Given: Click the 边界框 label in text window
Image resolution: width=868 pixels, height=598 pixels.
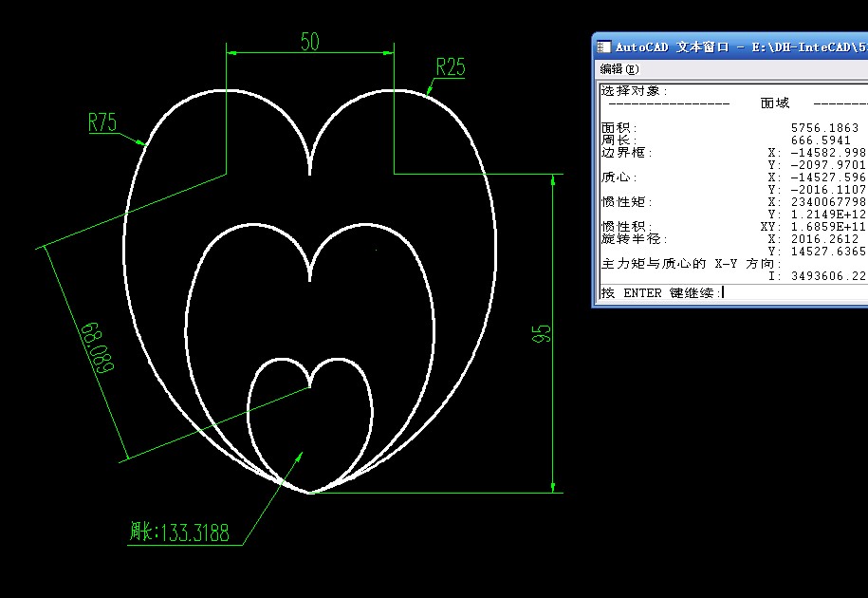Looking at the screenshot, I should coord(627,152).
